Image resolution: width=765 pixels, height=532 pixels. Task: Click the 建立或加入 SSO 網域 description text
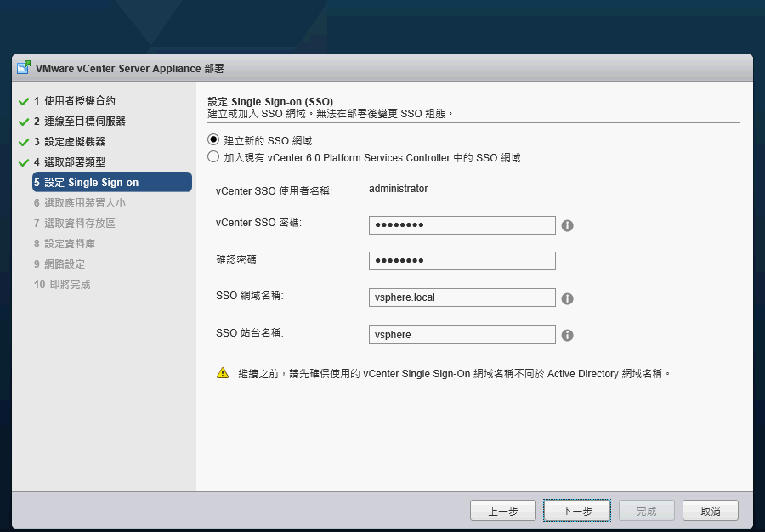tap(331, 114)
